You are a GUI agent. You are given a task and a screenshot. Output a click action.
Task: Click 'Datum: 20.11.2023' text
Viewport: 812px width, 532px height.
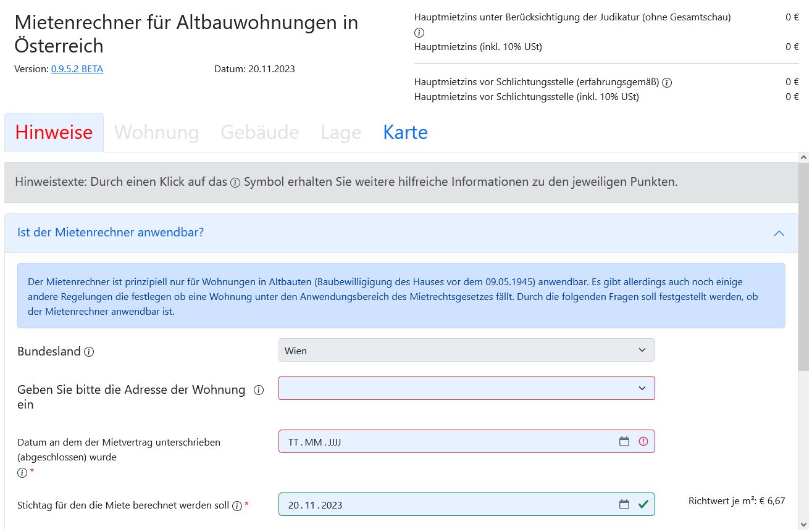coord(254,69)
